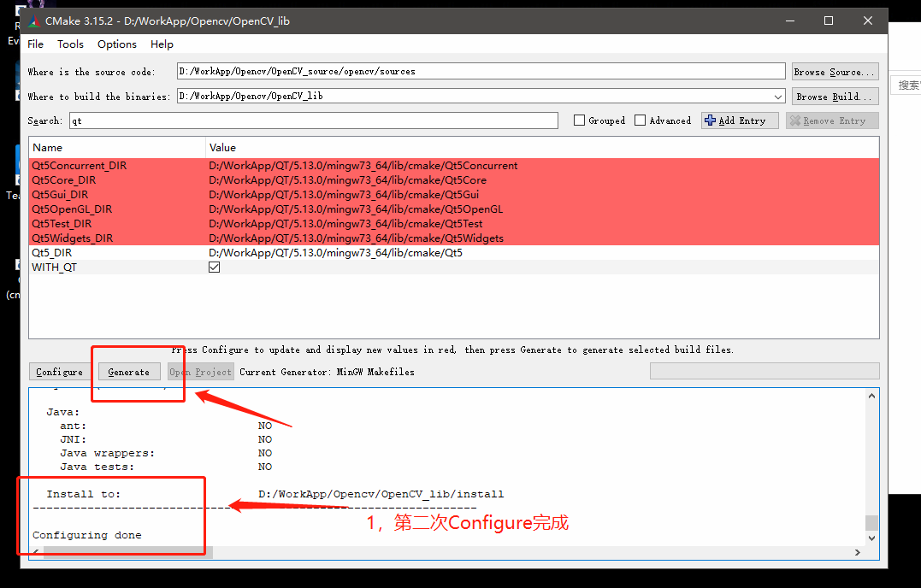Screen dimensions: 921x588
Task: Click the output pane scroll-down arrow
Action: [x=871, y=537]
